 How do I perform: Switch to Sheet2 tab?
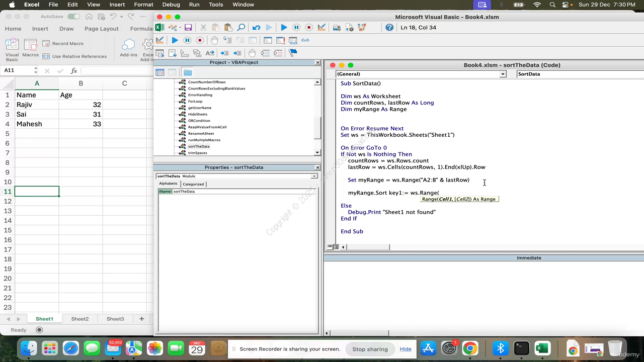(x=79, y=319)
